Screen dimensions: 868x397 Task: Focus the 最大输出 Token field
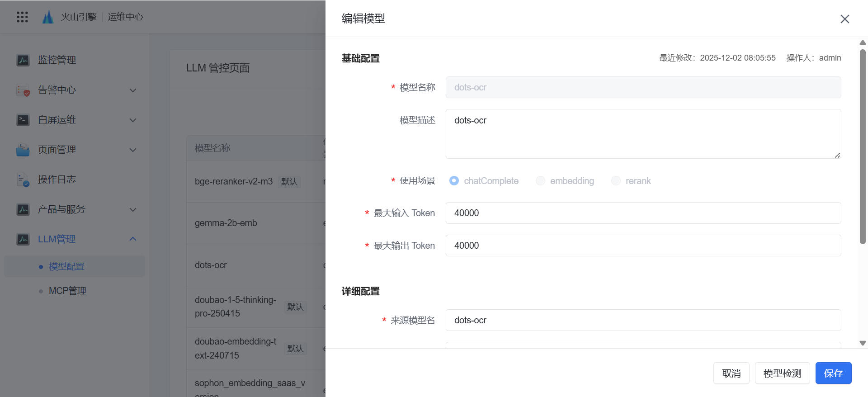click(643, 246)
